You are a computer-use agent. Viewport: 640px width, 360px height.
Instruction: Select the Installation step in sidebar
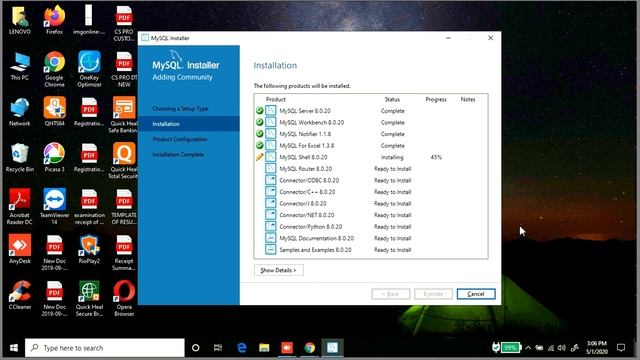(189, 124)
